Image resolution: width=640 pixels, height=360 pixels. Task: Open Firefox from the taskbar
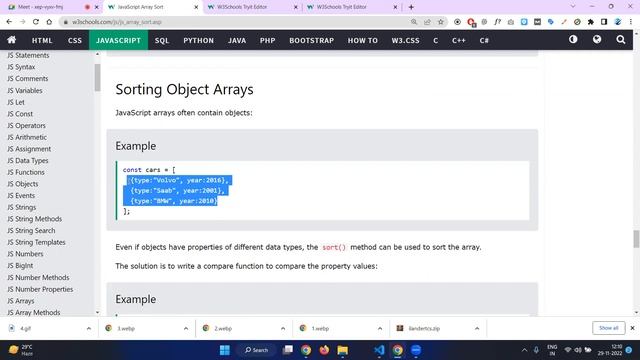click(x=324, y=350)
